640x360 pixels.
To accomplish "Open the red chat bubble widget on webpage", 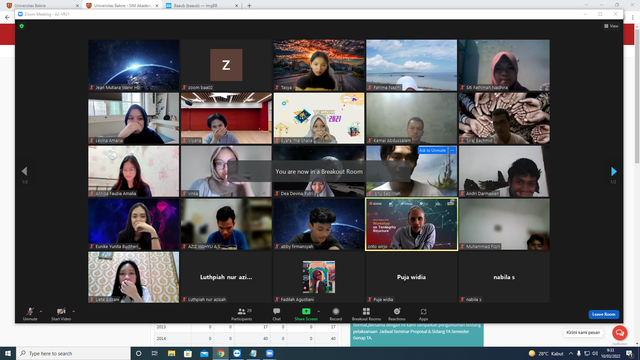I will click(x=620, y=333).
